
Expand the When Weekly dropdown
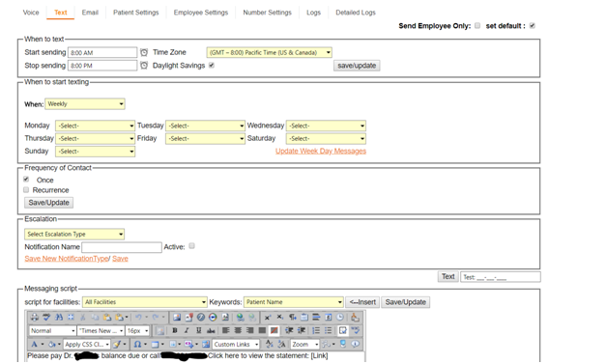pyautogui.click(x=85, y=103)
